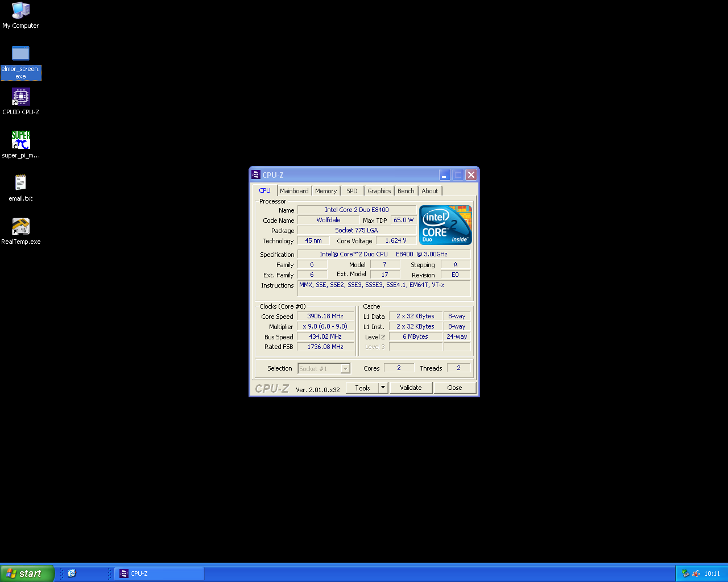728x582 pixels.
Task: Click the taskbar clock 10:11
Action: (712, 573)
